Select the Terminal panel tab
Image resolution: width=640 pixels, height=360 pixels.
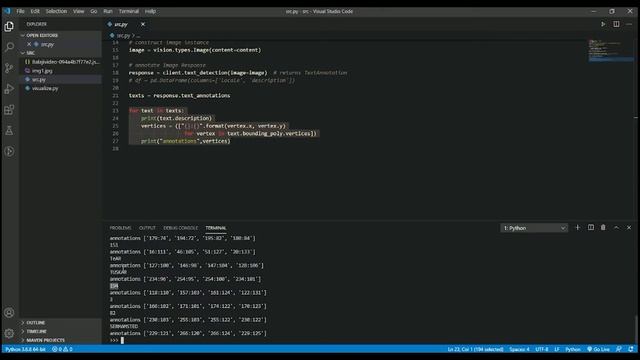(x=216, y=228)
